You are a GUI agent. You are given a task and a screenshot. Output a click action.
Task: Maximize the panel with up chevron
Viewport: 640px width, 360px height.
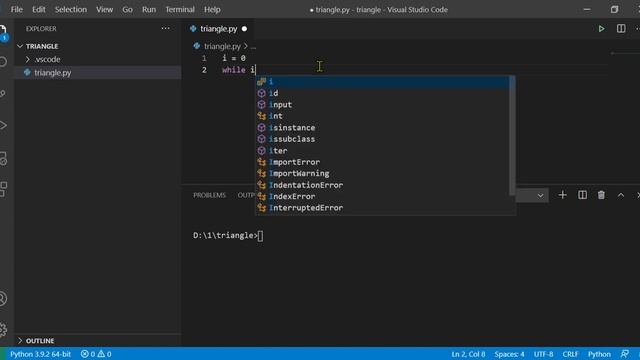pyautogui.click(x=621, y=195)
